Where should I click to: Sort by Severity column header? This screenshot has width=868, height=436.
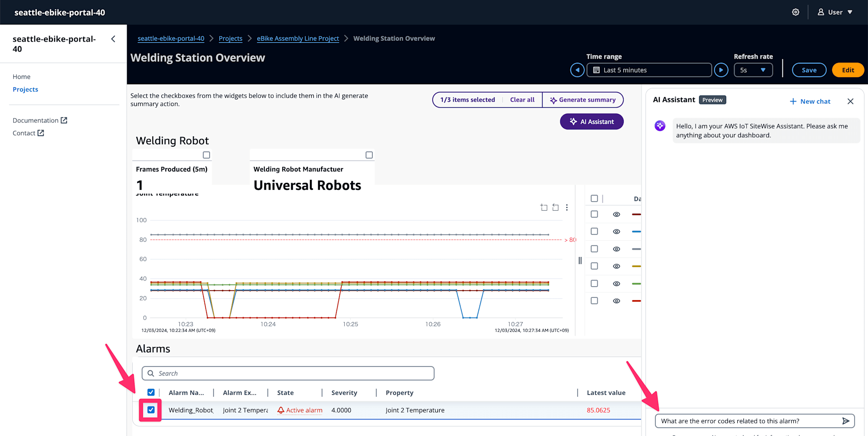[x=344, y=393]
